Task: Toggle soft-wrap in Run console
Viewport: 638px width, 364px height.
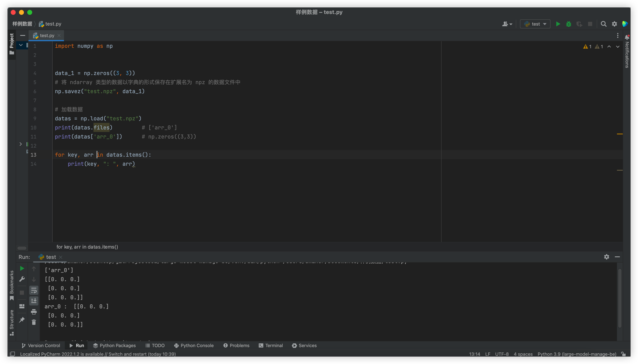Action: [34, 290]
